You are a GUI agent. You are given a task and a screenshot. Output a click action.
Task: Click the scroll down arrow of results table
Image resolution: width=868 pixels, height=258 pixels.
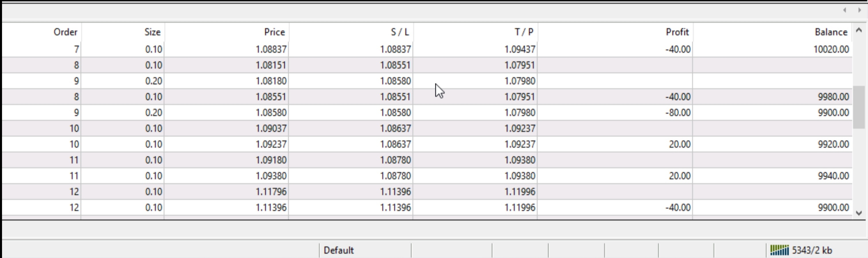click(859, 213)
